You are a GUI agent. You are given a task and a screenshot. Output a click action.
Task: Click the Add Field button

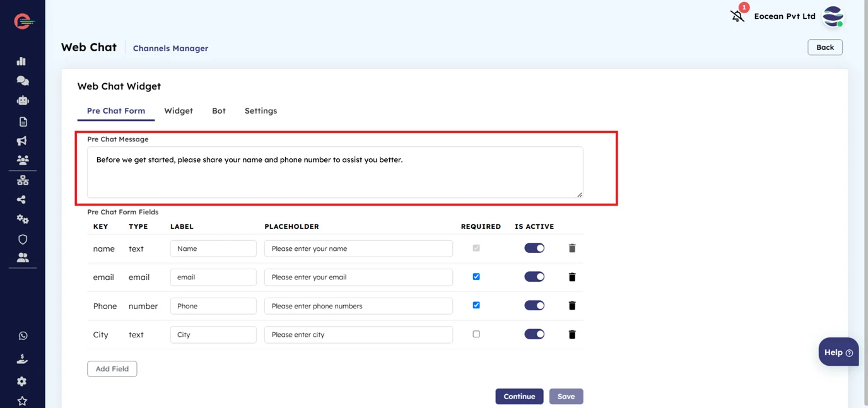tap(112, 369)
